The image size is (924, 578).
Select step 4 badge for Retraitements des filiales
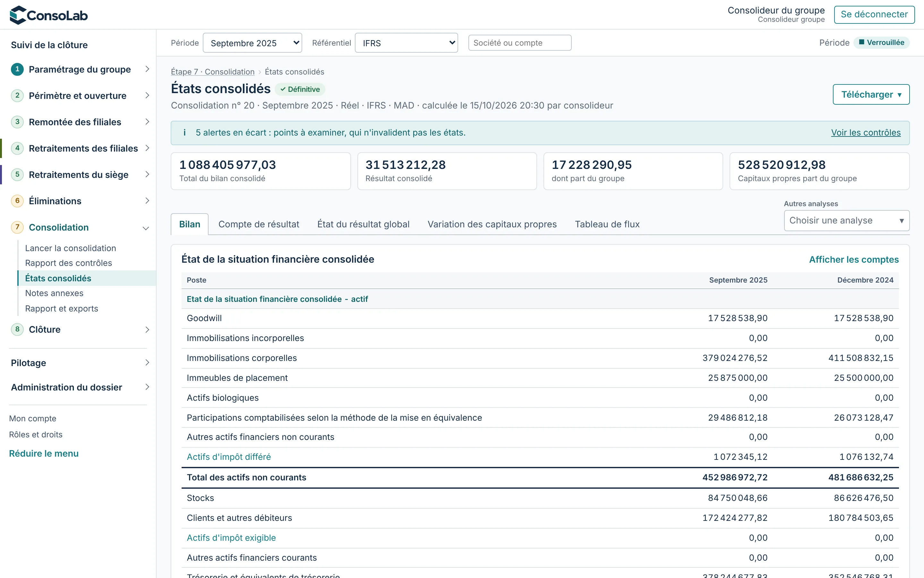[17, 148]
